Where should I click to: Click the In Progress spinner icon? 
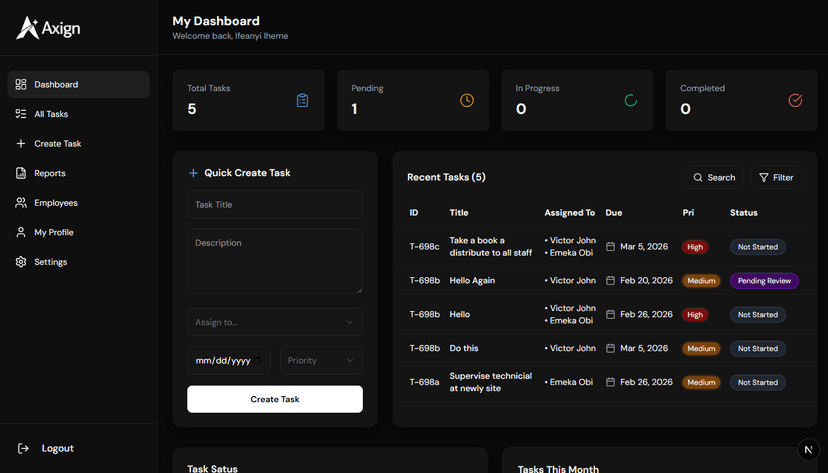click(631, 100)
